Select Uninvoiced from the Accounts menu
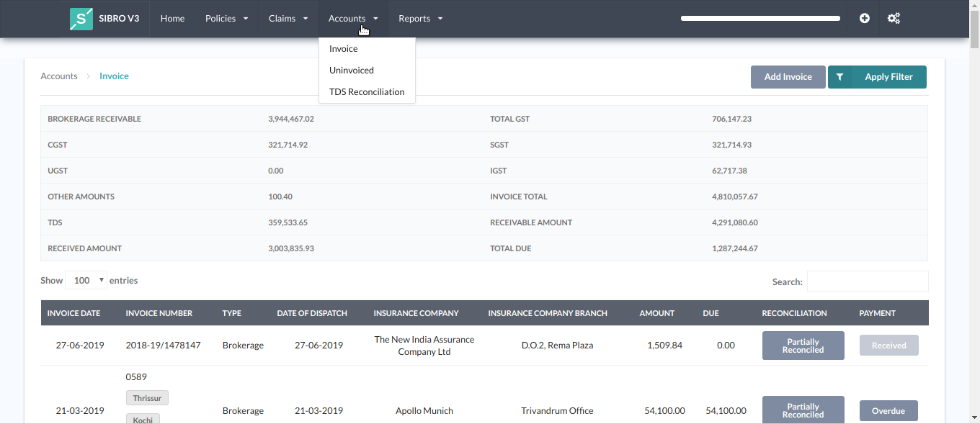980x424 pixels. (351, 70)
